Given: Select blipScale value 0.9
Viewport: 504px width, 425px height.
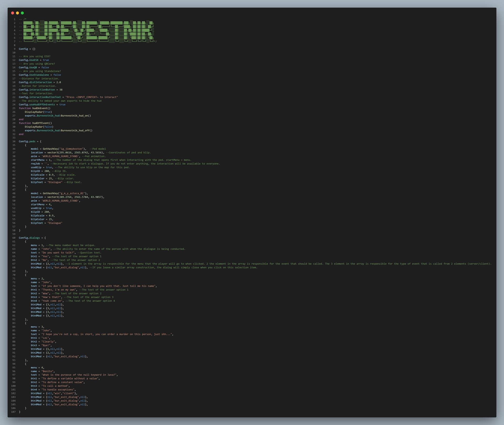Looking at the screenshot, I should point(51,175).
